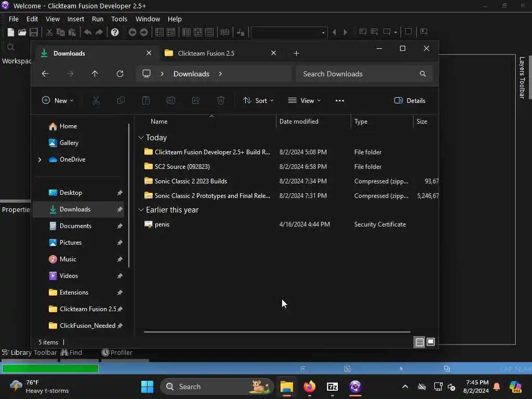Click the Share icon in Explorer toolbar
Viewport: 532px width, 399px height.
(196, 100)
